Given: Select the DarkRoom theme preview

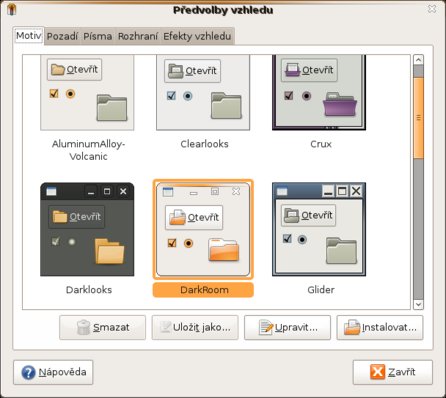Looking at the screenshot, I should (203, 229).
